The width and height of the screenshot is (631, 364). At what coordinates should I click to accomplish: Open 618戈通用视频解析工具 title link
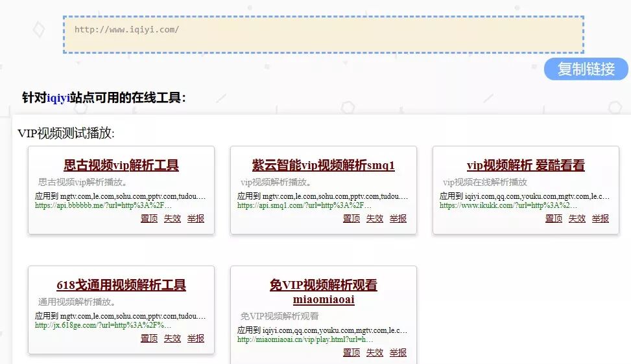click(x=121, y=285)
